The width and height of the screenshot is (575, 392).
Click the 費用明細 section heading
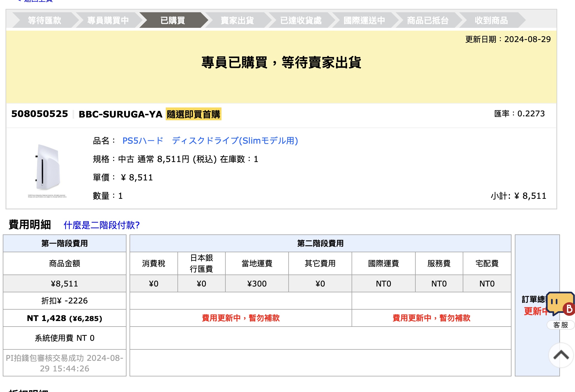[x=30, y=225]
